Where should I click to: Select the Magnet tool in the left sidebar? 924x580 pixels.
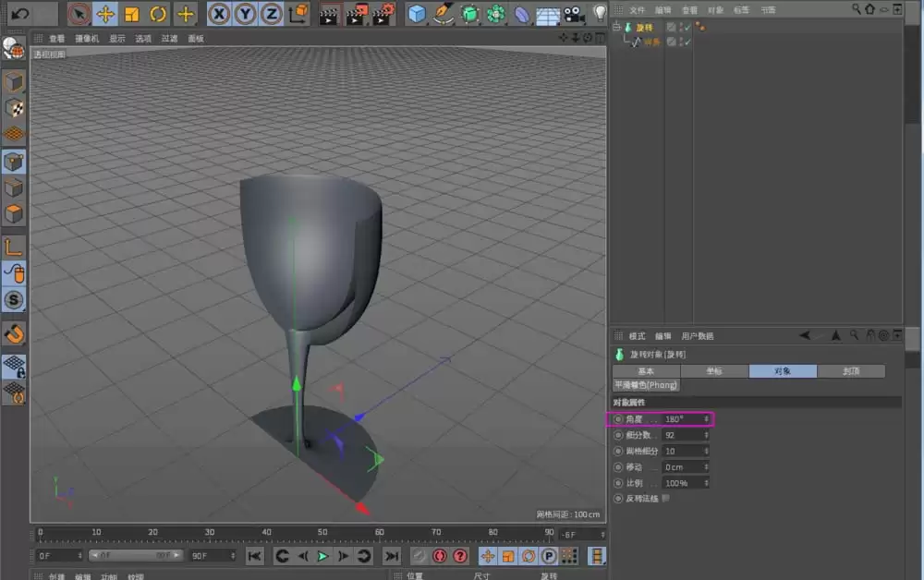tap(13, 334)
